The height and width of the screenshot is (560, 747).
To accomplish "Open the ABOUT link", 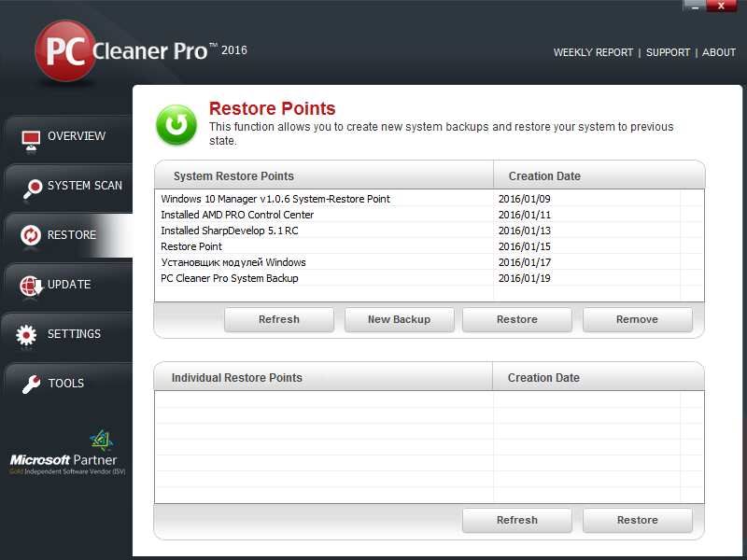I will click(719, 52).
